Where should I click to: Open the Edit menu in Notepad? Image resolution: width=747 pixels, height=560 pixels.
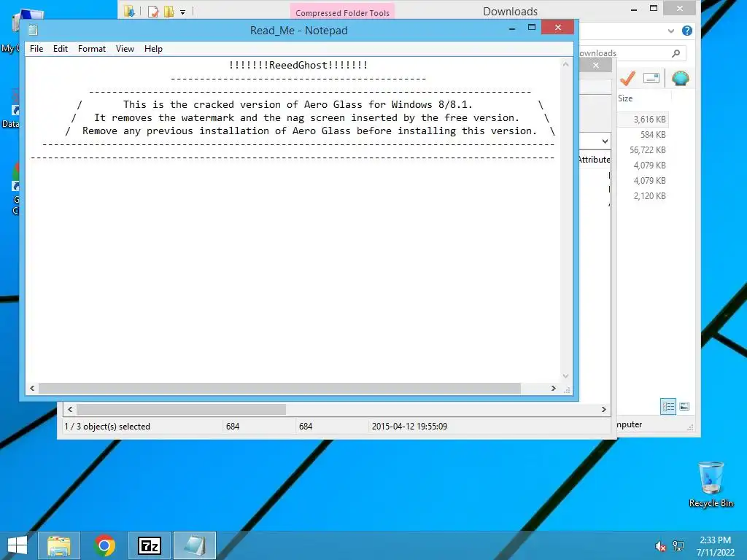click(60, 49)
